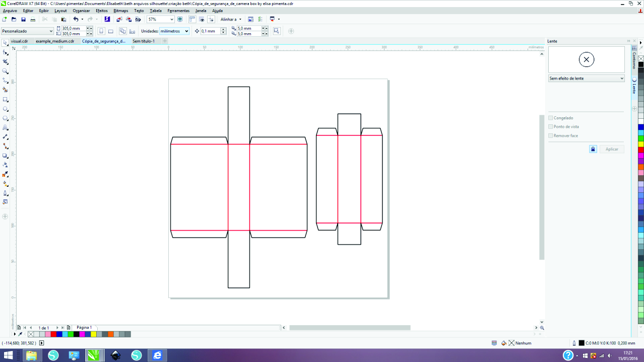The height and width of the screenshot is (362, 644).
Task: Select the Zoom magnifier tool
Action: (x=5, y=71)
